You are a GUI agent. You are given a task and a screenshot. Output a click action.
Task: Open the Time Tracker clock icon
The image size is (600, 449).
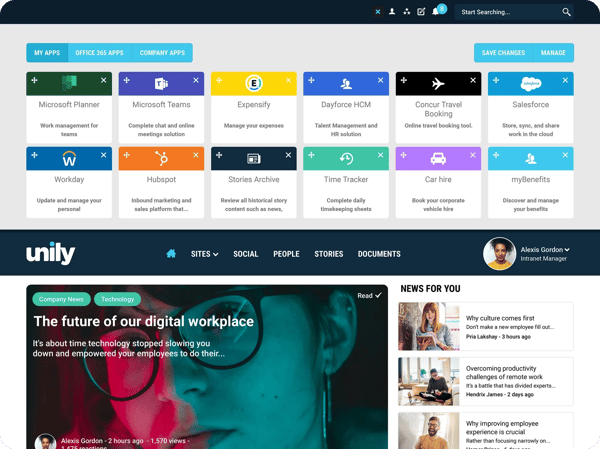[x=346, y=158]
